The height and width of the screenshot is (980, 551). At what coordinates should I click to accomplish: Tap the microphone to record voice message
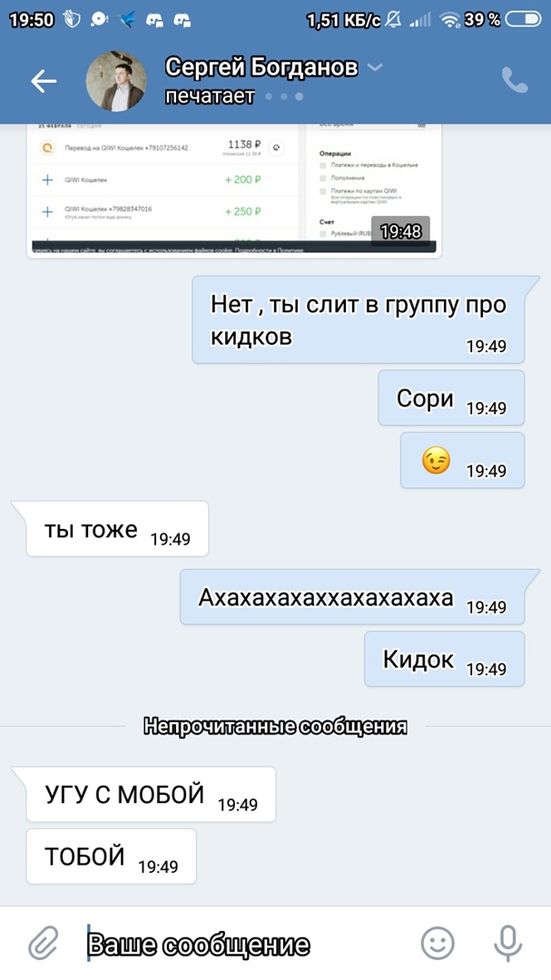507,944
